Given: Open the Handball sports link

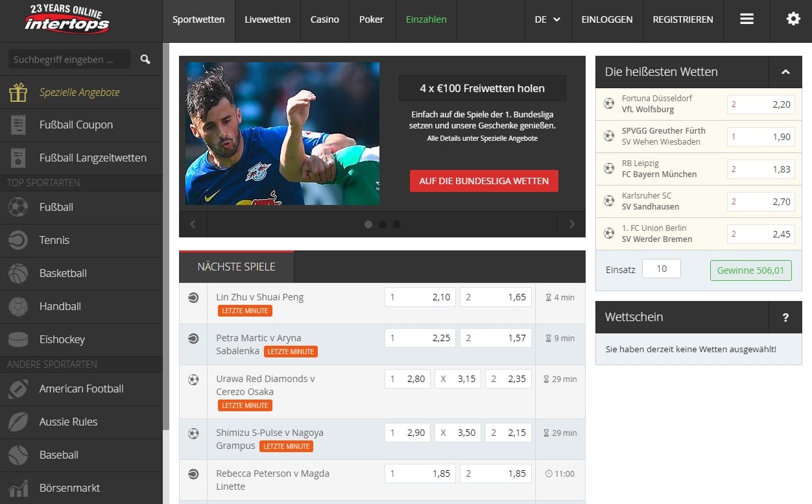Looking at the screenshot, I should (x=60, y=307).
